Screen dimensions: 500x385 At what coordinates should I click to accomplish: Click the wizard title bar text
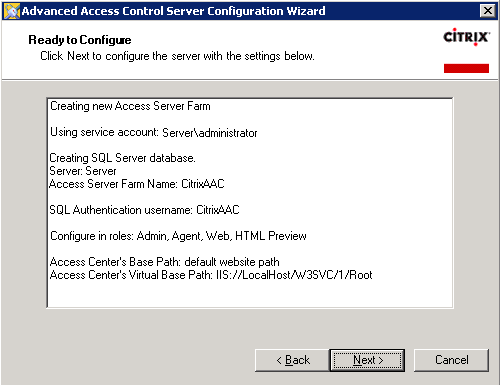pos(173,11)
